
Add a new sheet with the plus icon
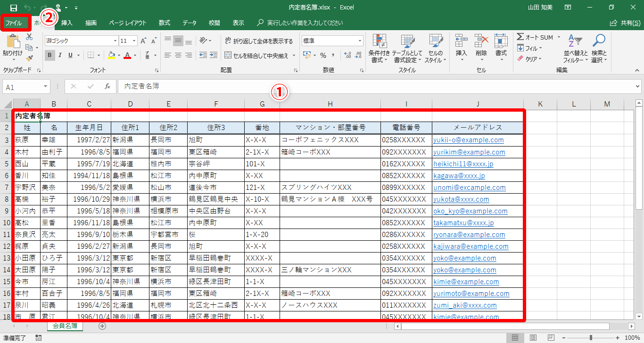point(102,326)
